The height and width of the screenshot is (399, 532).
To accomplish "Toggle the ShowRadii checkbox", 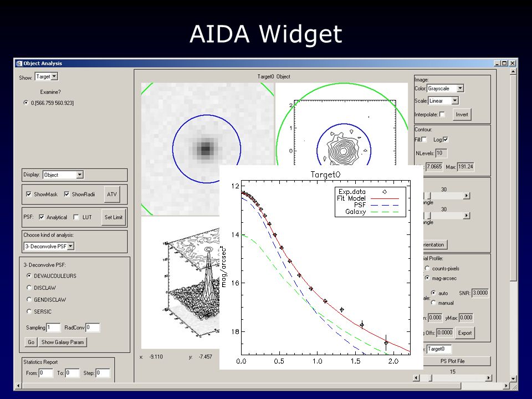I will tap(67, 194).
